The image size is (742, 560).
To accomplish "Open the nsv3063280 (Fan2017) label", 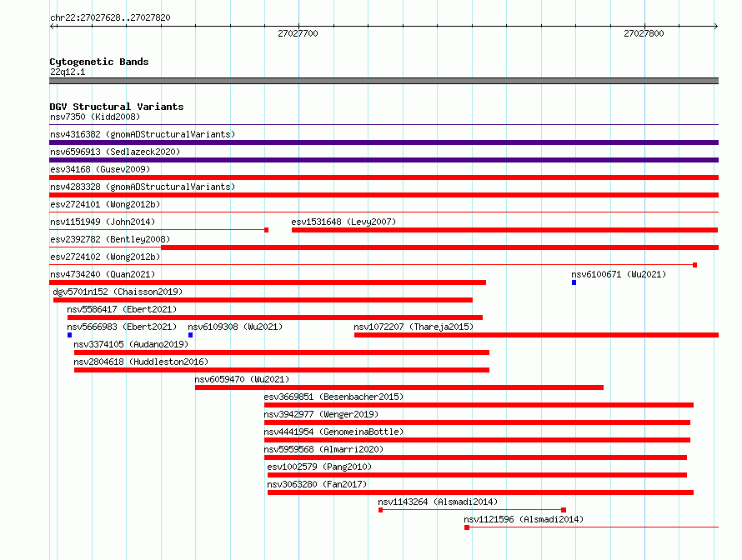I will tap(317, 484).
